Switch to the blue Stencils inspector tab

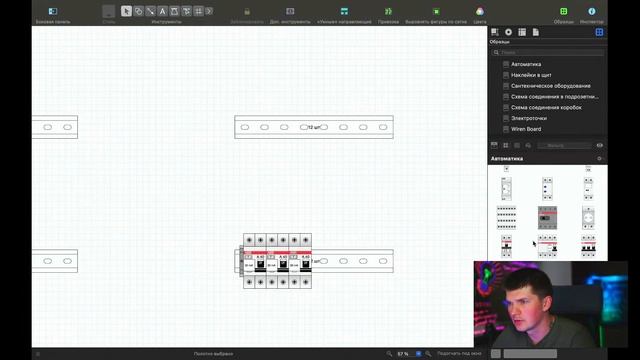599,32
